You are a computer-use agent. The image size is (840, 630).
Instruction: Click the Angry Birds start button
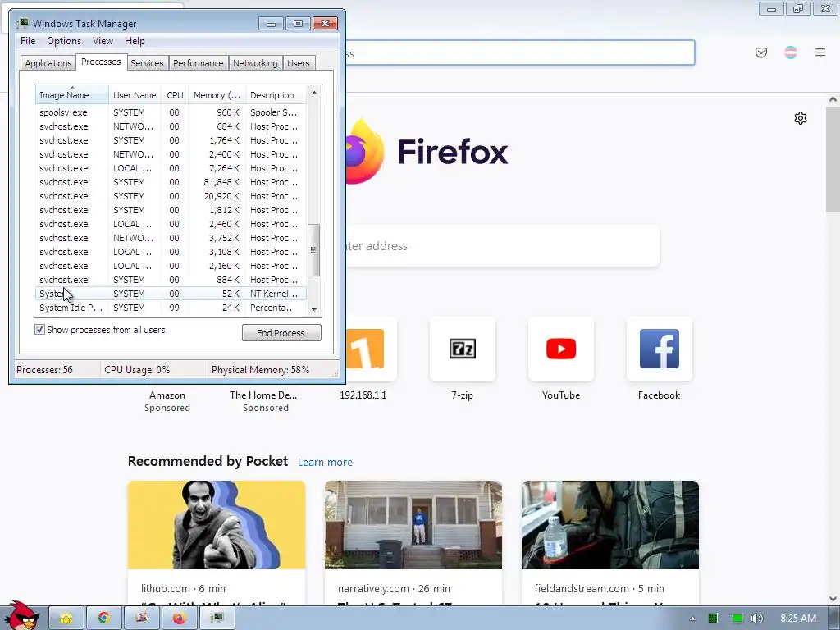(21, 616)
